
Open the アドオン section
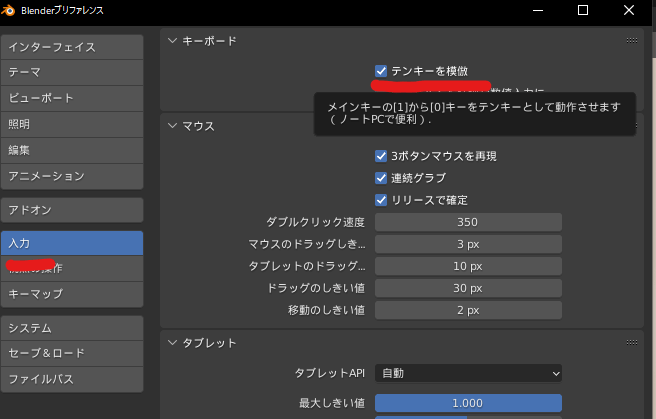(72, 210)
